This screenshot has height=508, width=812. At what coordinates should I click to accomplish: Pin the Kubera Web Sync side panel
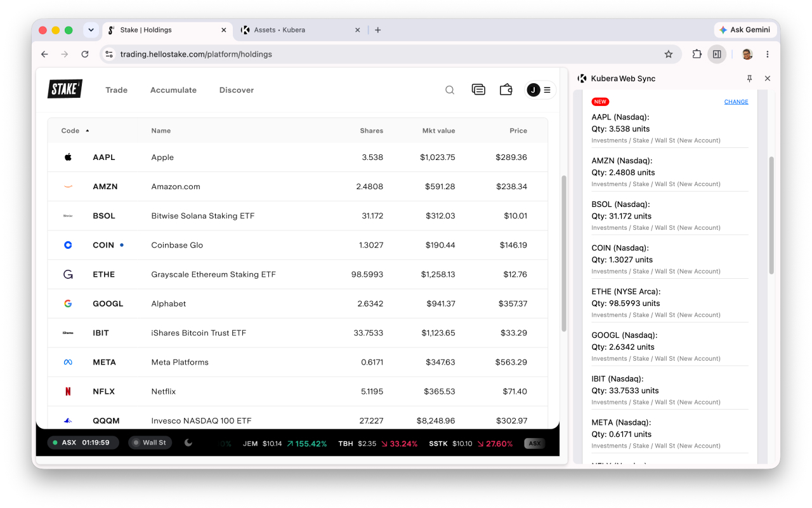tap(749, 79)
